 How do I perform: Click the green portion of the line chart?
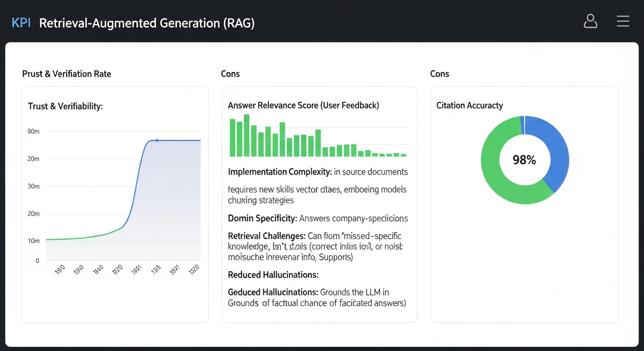click(x=82, y=237)
